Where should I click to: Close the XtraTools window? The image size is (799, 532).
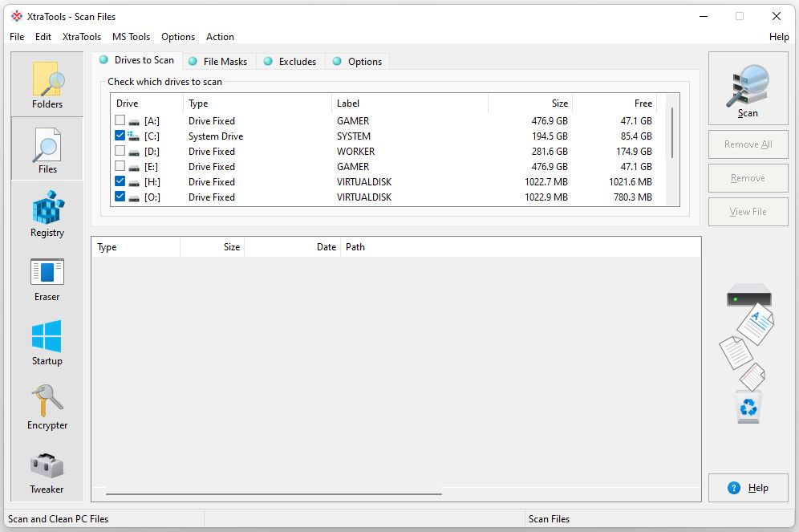[x=776, y=16]
